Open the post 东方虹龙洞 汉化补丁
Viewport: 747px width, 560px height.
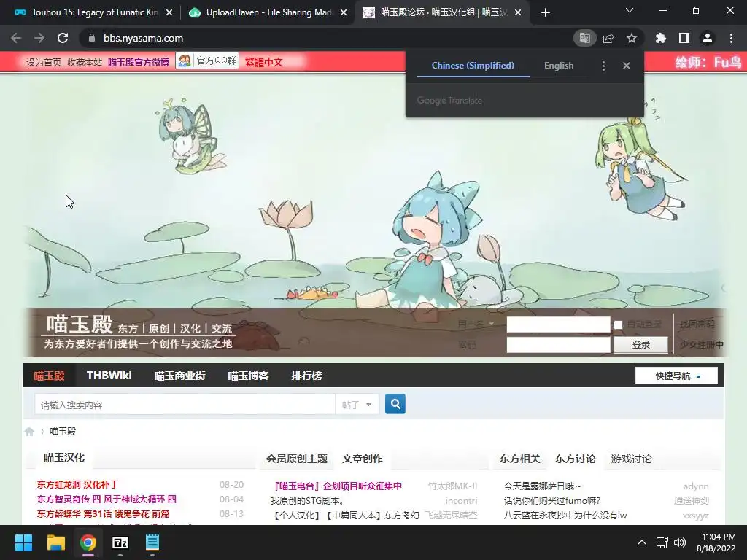(x=77, y=485)
